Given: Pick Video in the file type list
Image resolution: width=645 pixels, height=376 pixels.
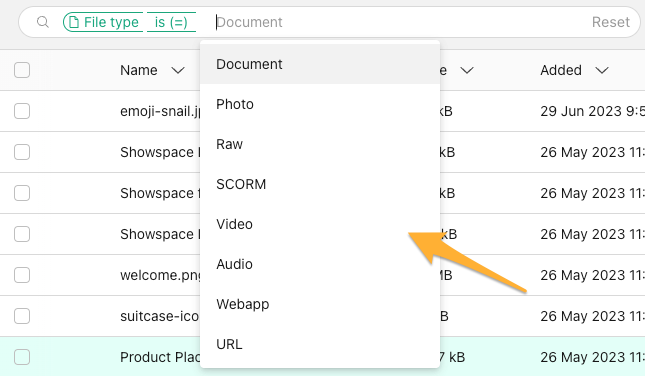Looking at the screenshot, I should coord(320,224).
